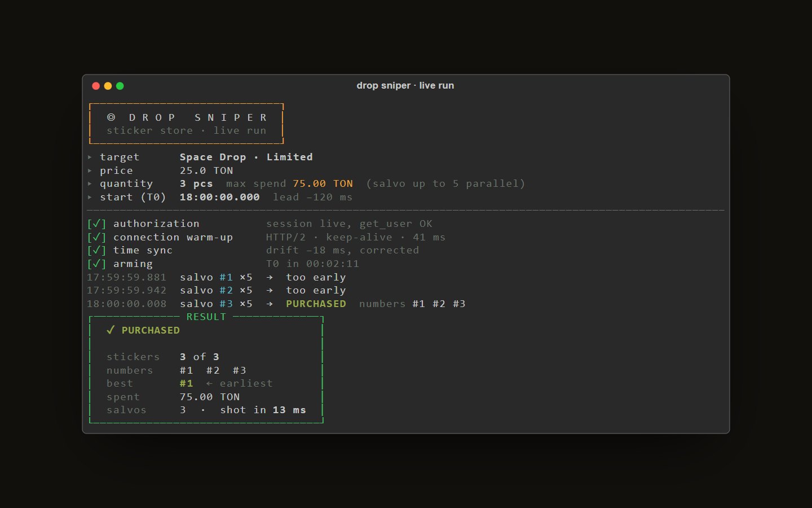Click the spent value "75.00 TON"
Screen dimensions: 812x508
click(210, 397)
